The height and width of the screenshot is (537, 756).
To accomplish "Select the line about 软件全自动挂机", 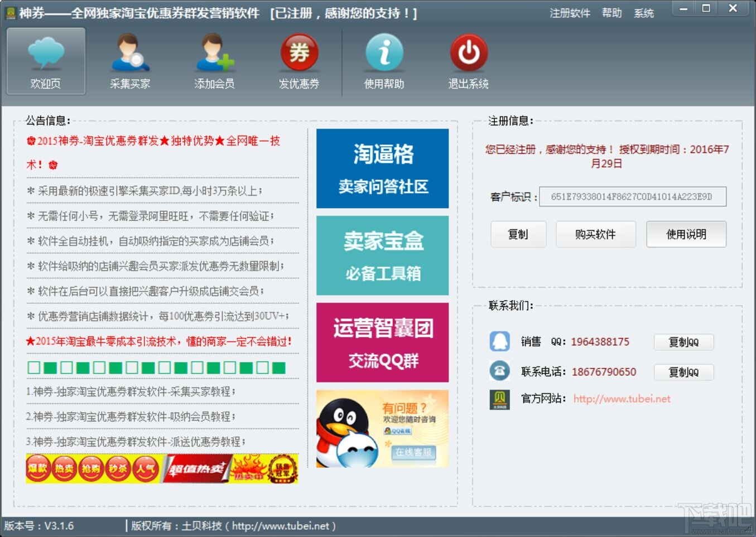I will (x=150, y=241).
